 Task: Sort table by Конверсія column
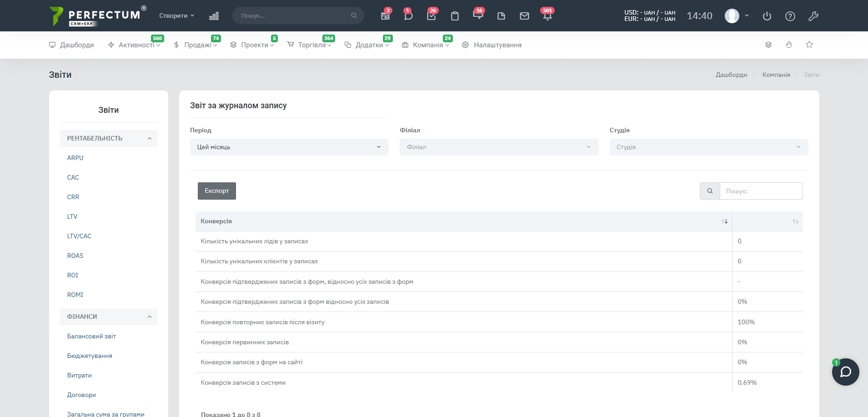(463, 221)
